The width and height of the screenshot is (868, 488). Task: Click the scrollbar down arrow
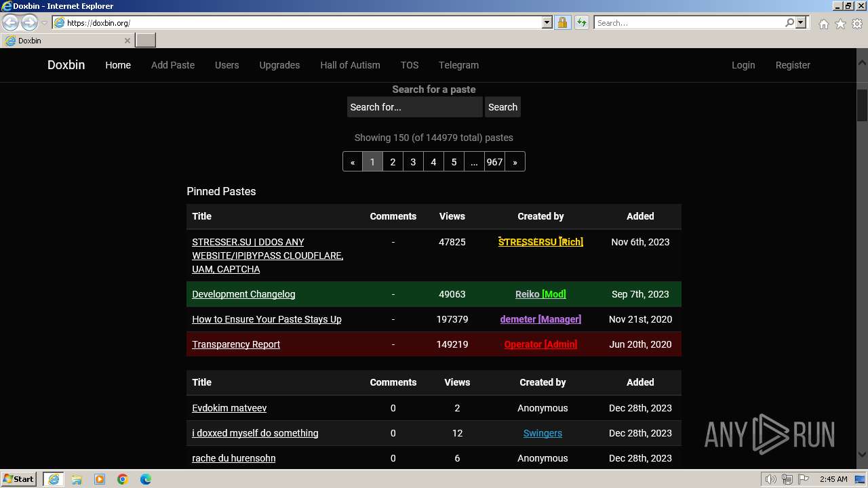pos(862,455)
